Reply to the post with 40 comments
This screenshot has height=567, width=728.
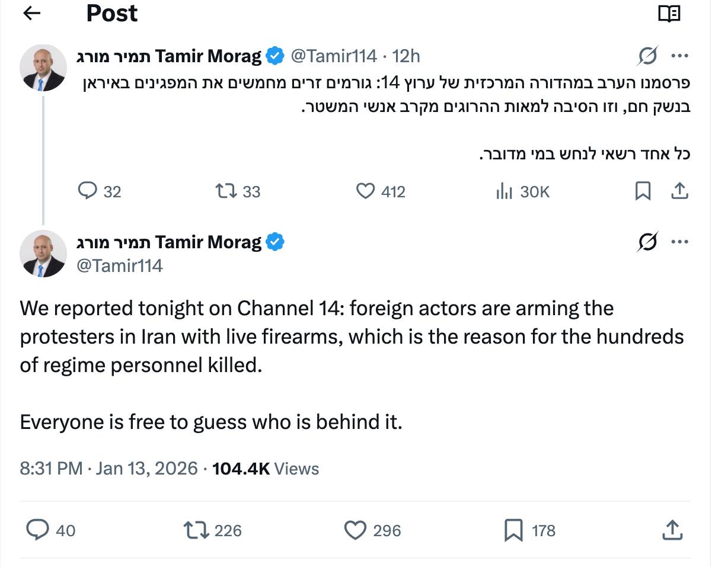click(38, 530)
